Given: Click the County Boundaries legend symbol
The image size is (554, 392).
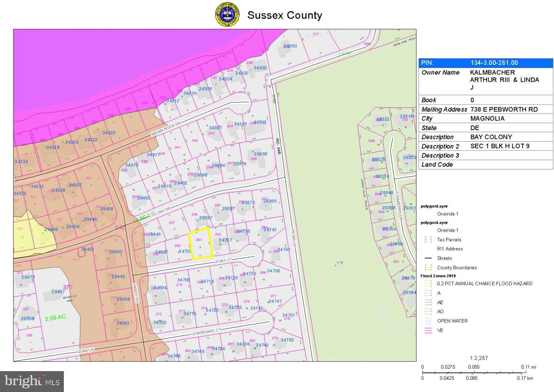Looking at the screenshot, I should coord(428,268).
